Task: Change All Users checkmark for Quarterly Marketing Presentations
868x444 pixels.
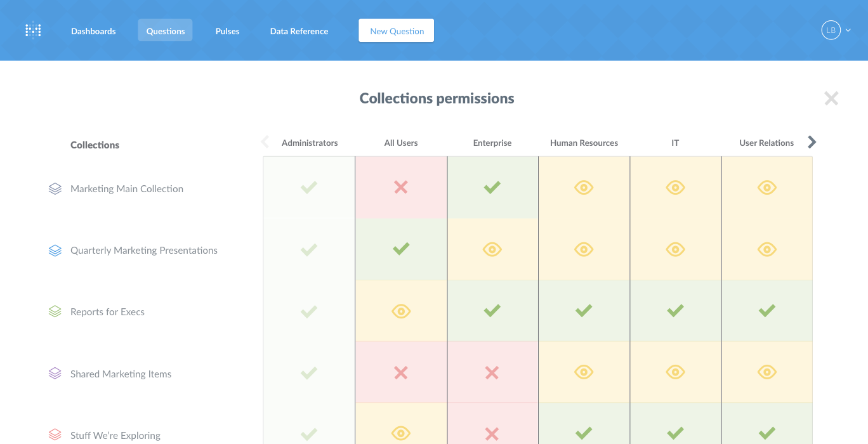Action: tap(401, 249)
